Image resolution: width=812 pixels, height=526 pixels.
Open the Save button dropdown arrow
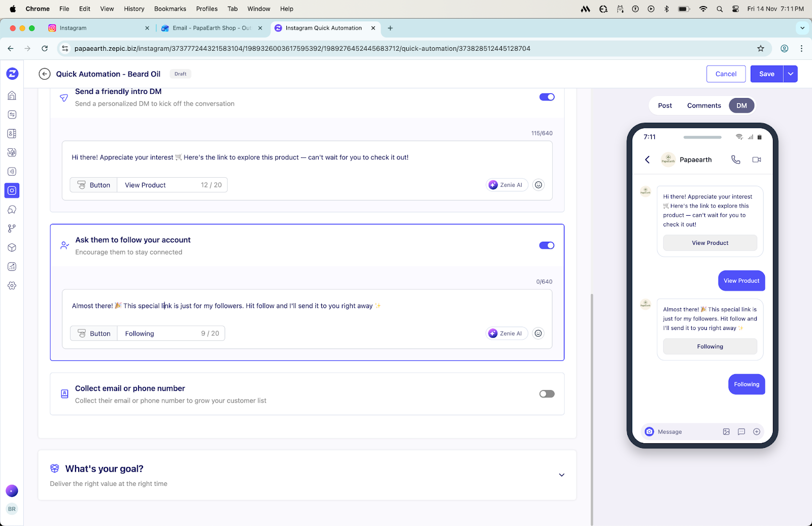pyautogui.click(x=790, y=74)
